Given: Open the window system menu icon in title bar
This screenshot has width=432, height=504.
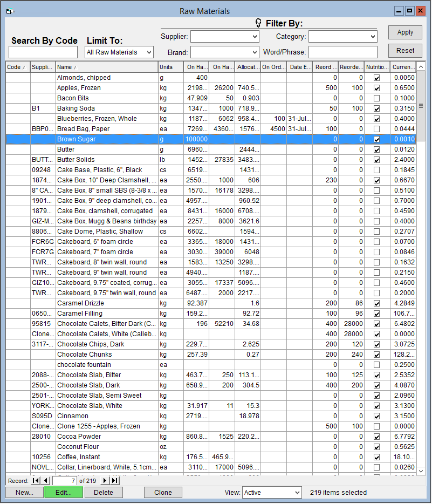Looking at the screenshot, I should (x=9, y=11).
